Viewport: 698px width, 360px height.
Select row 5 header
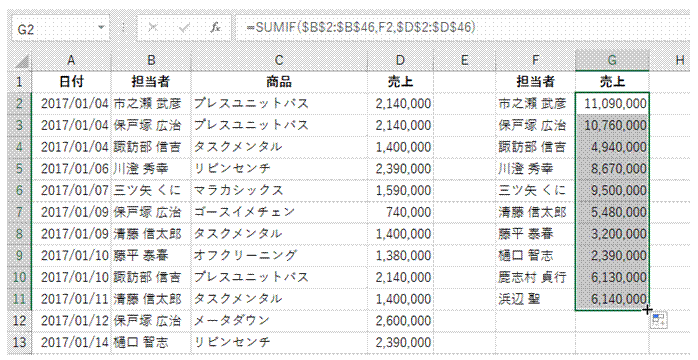20,169
